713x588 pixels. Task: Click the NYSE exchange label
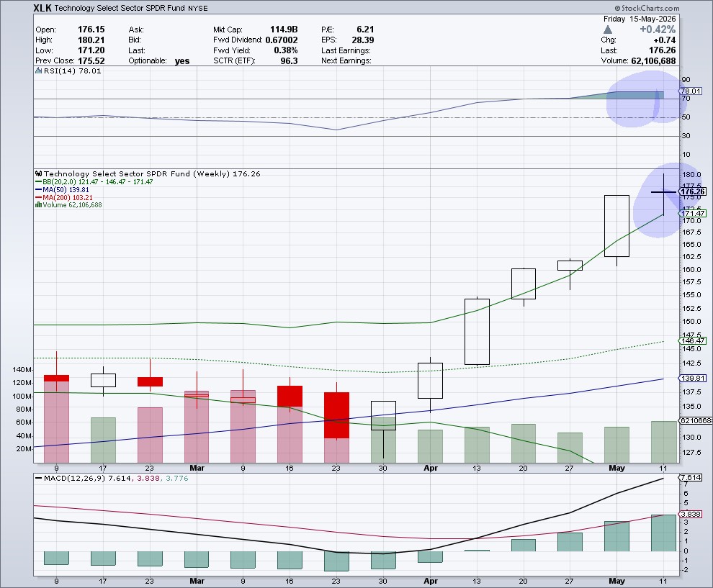(197, 9)
